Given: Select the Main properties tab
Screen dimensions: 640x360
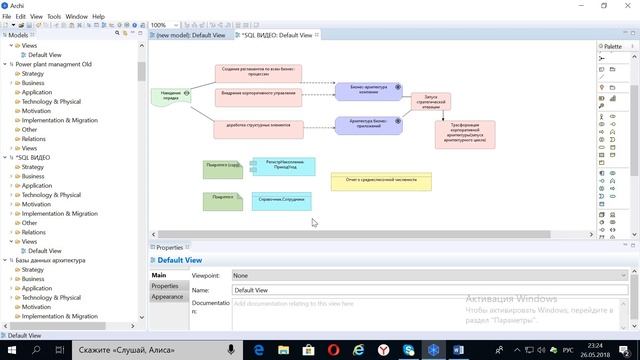Looking at the screenshot, I should coord(159,276).
